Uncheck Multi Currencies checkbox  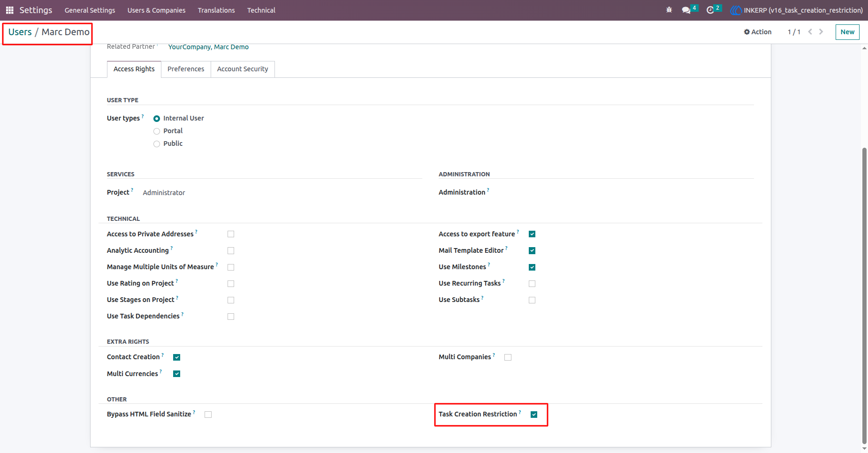(x=177, y=374)
